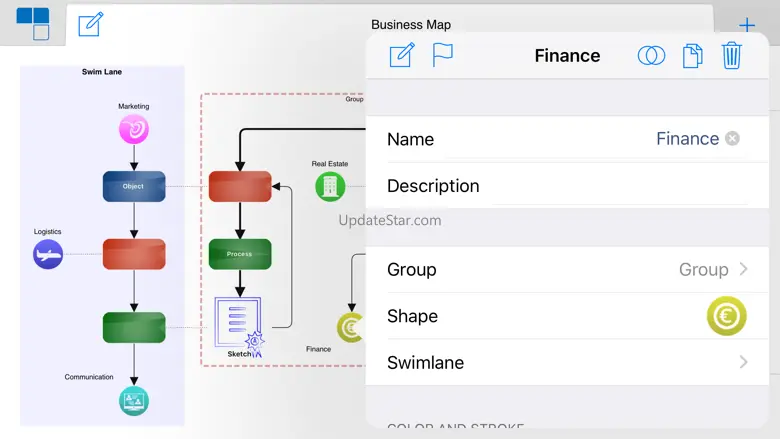The image size is (780, 439).
Task: Select the teal Communication node icon
Action: [x=134, y=401]
